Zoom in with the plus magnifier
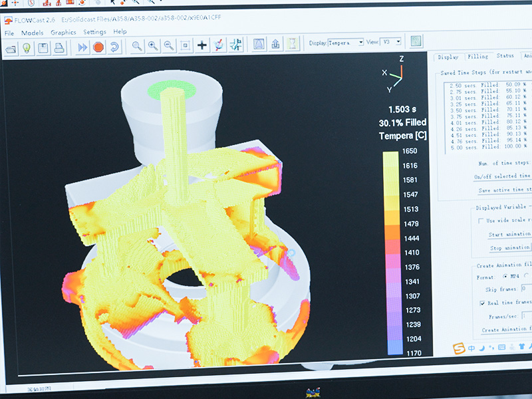 [x=153, y=46]
